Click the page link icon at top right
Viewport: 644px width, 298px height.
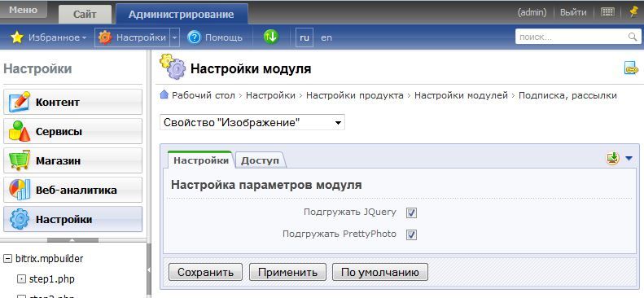pyautogui.click(x=631, y=68)
